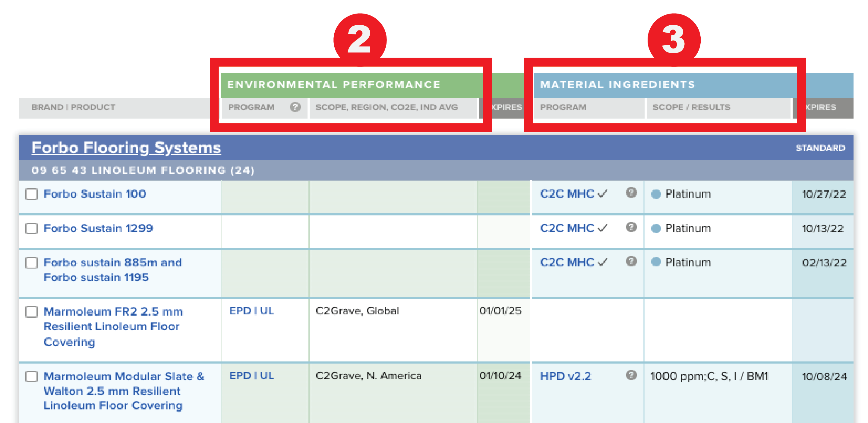Click the 10/08/24 expiry date
Viewport: 868px width, 423px height.
[x=824, y=377]
